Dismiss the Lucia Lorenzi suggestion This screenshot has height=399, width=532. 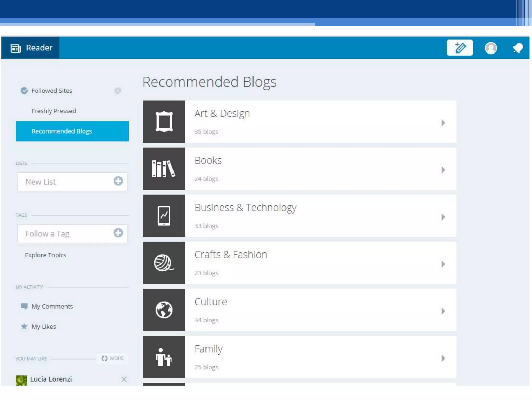[x=124, y=380]
